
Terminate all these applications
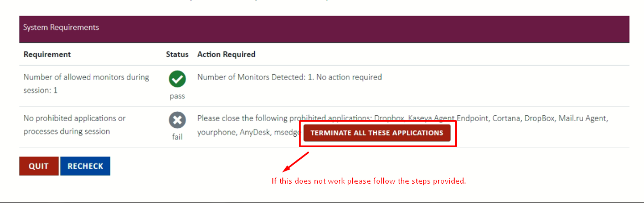point(377,133)
